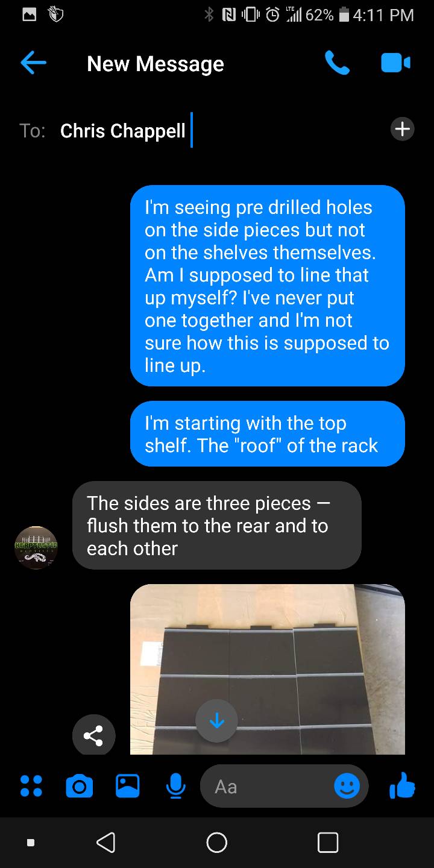Tap the Android home navigation button
Viewport: 434px width, 868px height.
click(217, 842)
